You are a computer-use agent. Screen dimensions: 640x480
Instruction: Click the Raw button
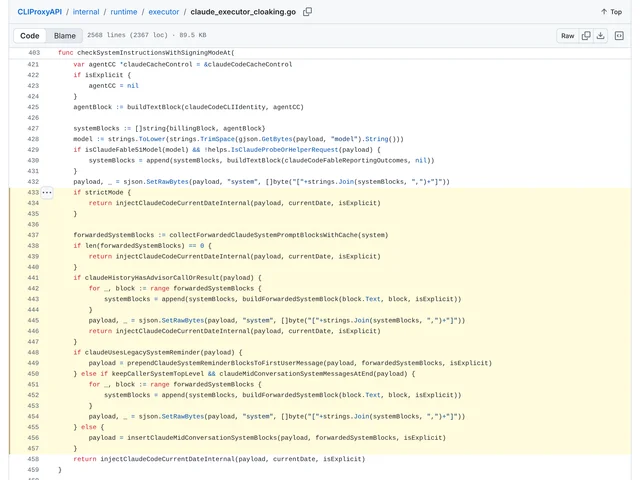(567, 36)
